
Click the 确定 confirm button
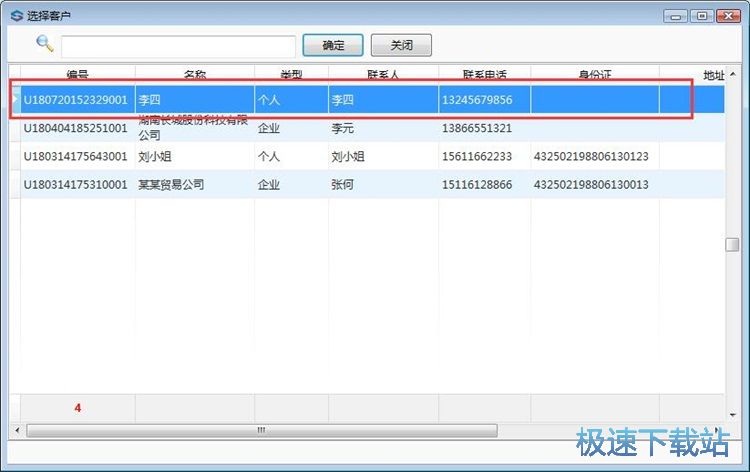pyautogui.click(x=333, y=45)
